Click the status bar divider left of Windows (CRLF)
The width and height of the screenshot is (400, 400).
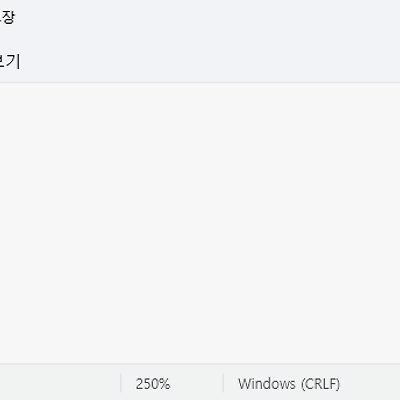pyautogui.click(x=223, y=383)
